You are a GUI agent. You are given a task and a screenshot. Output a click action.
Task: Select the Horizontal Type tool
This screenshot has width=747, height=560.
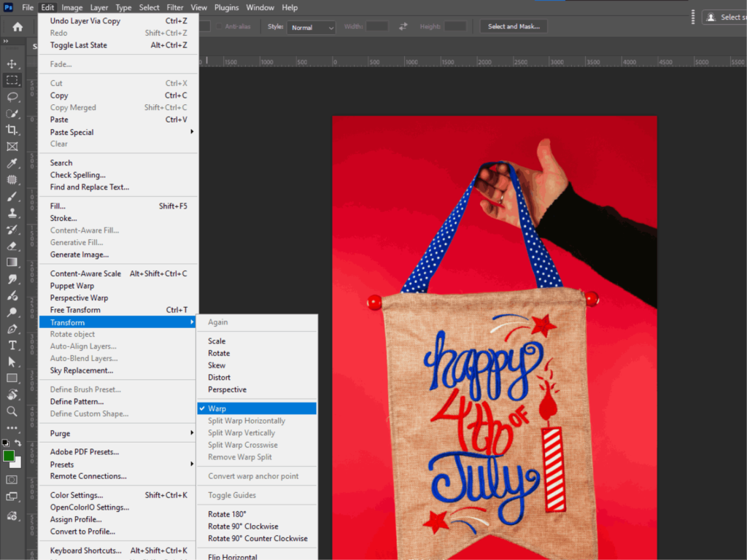pos(12,345)
